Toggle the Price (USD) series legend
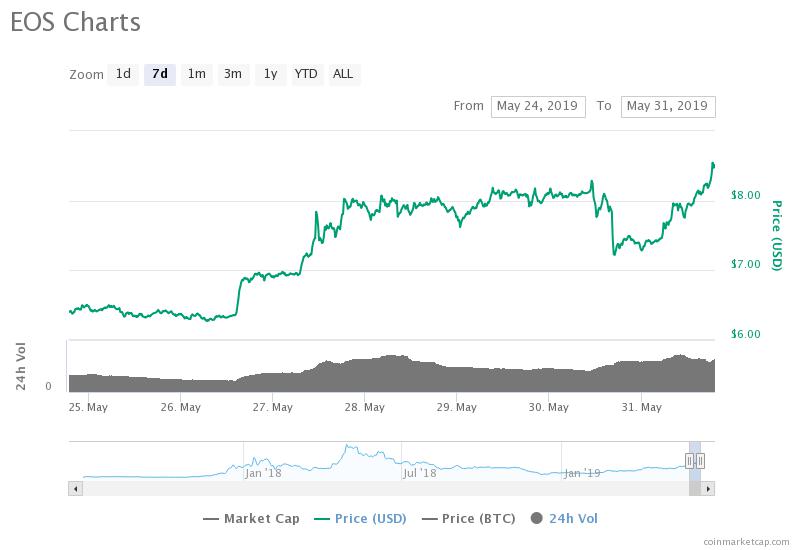The height and width of the screenshot is (550, 800). point(360,519)
